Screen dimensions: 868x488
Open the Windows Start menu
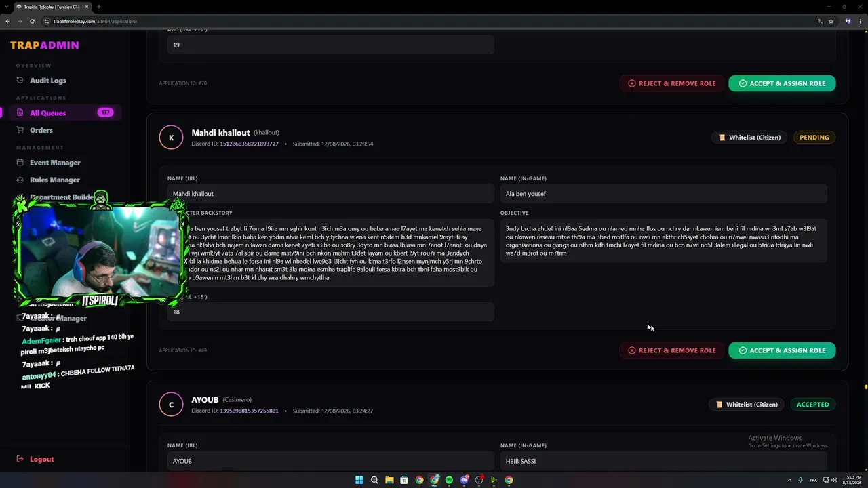pyautogui.click(x=359, y=480)
